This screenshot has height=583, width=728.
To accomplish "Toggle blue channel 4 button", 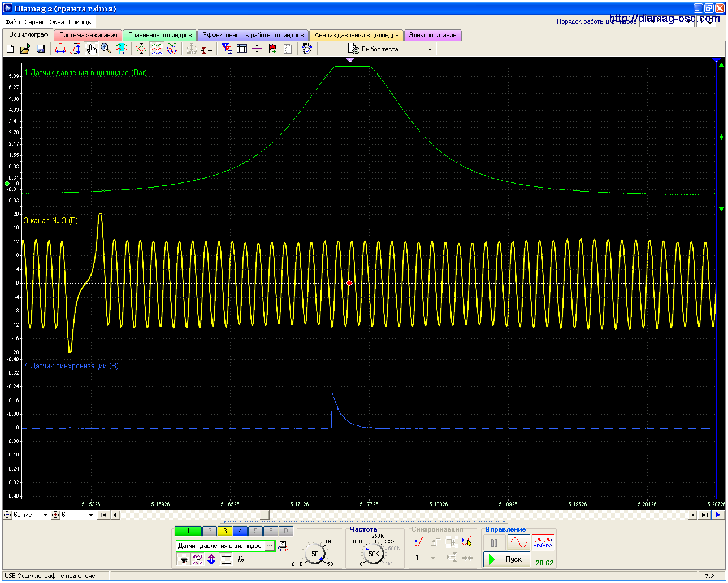I will [x=240, y=530].
